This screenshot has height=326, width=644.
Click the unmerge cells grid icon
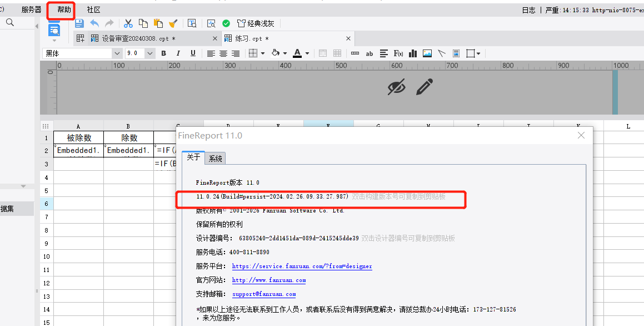tap(337, 53)
